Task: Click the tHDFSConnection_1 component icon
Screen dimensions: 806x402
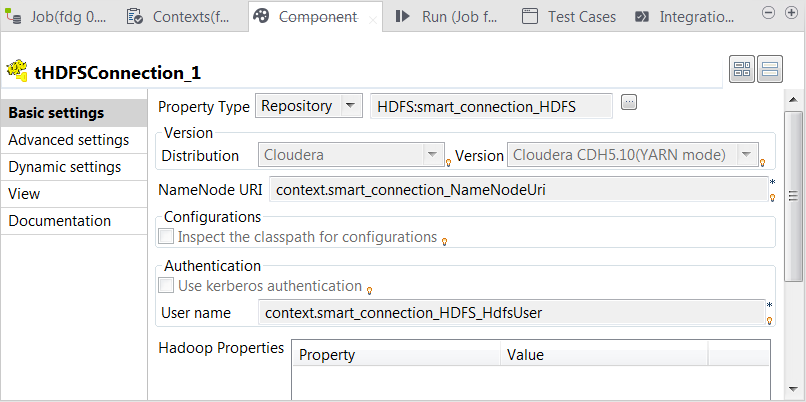Action: [17, 71]
